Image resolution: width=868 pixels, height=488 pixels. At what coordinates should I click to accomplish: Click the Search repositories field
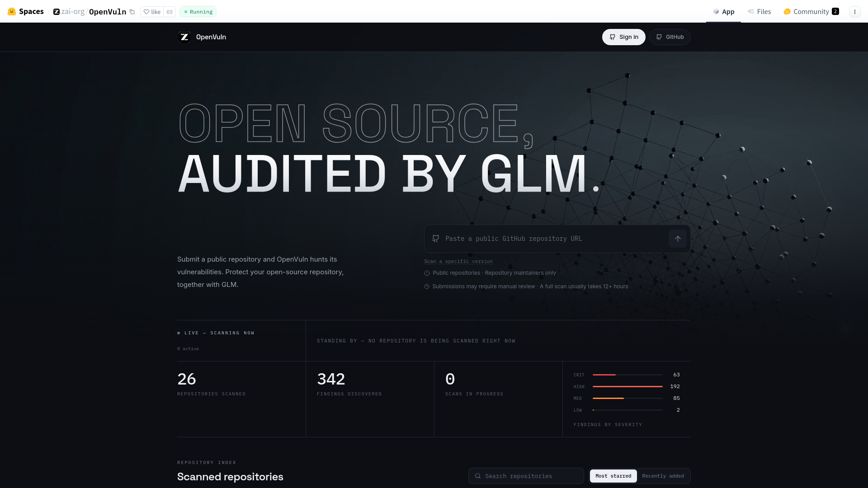[x=526, y=476]
